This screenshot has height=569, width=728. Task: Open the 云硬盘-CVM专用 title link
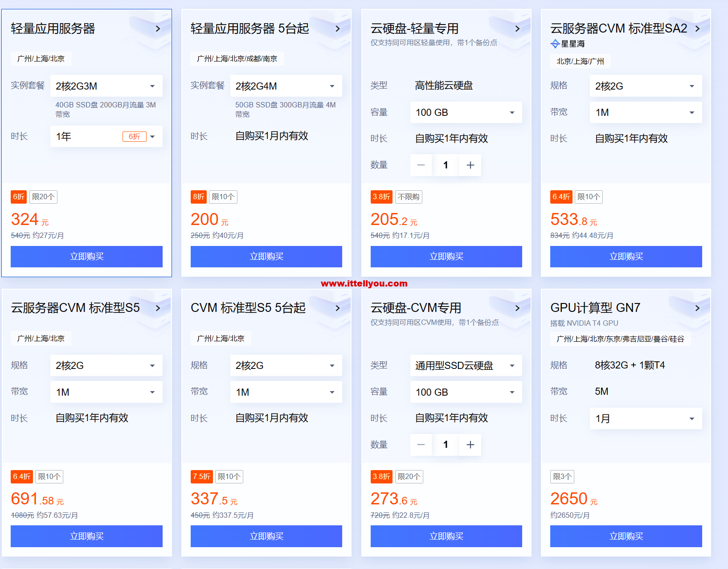(416, 308)
